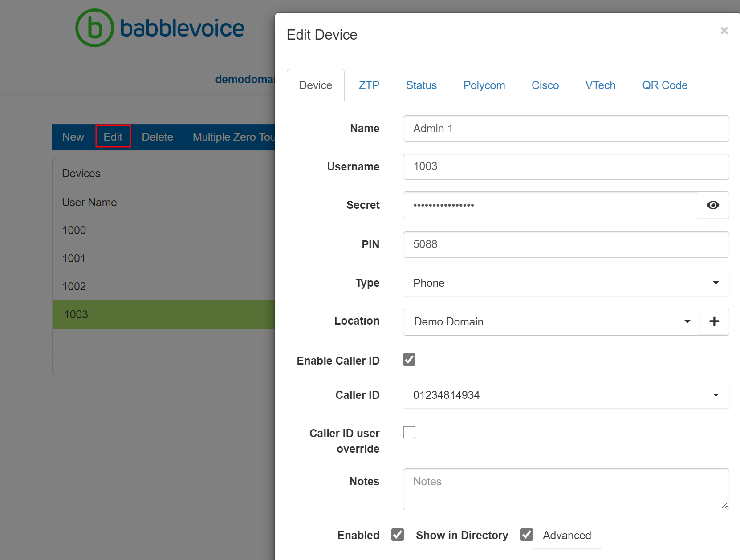
Task: Click the PIN input field
Action: [x=566, y=244]
